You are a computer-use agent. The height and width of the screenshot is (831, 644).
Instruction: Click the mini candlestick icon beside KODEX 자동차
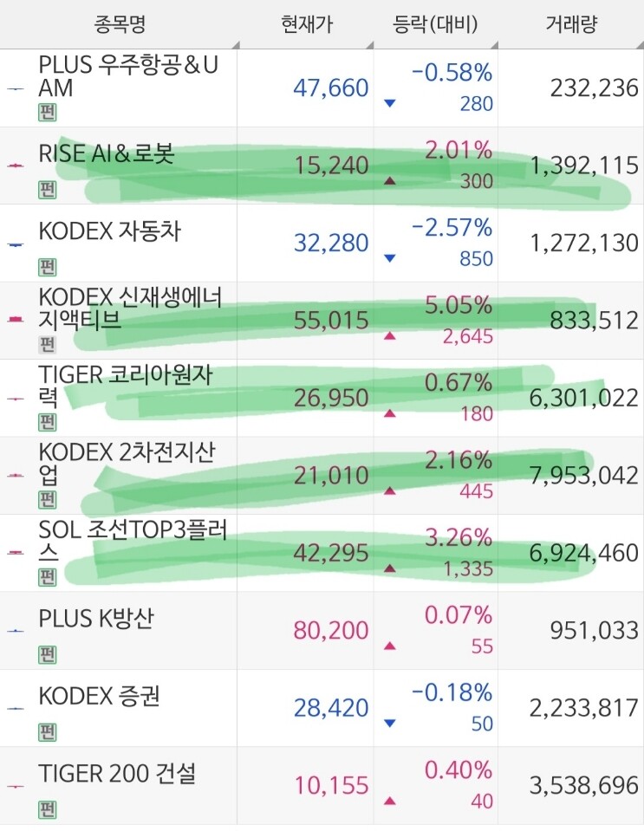click(16, 244)
